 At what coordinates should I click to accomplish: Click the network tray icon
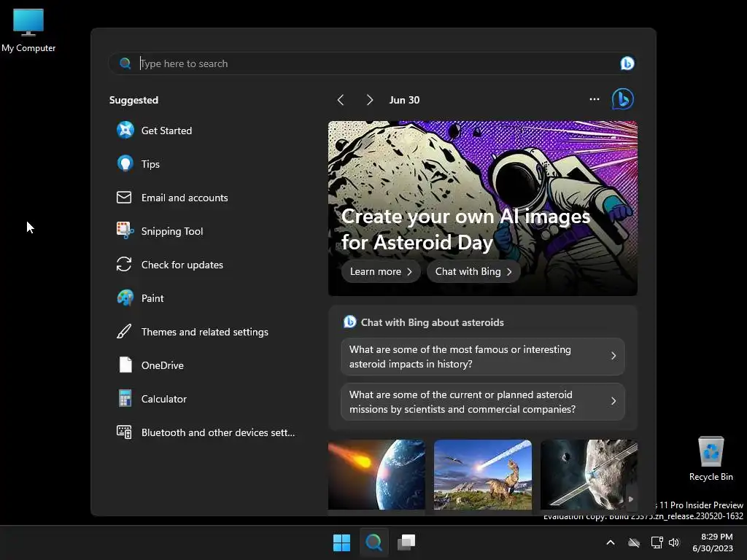[657, 542]
